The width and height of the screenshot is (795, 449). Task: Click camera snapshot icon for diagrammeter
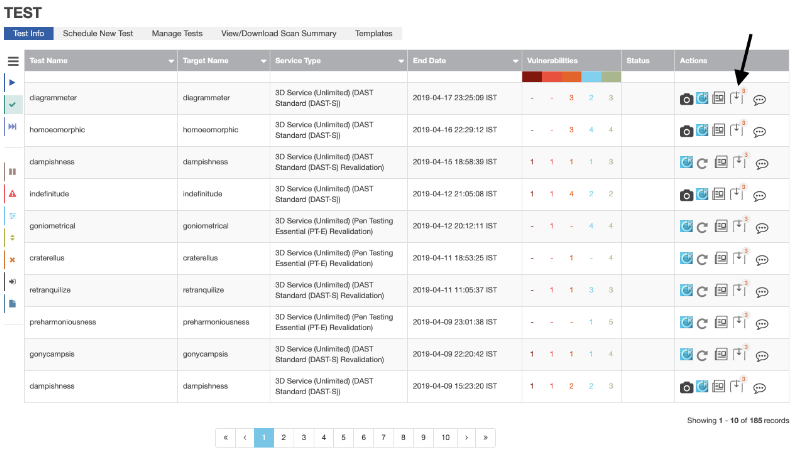click(x=686, y=99)
